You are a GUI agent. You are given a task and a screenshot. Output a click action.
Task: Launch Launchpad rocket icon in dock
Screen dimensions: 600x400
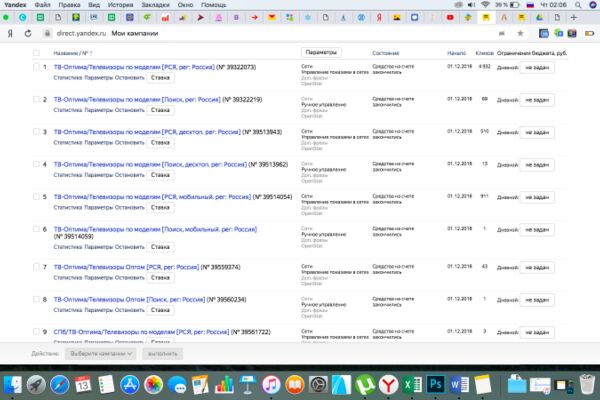coord(36,385)
